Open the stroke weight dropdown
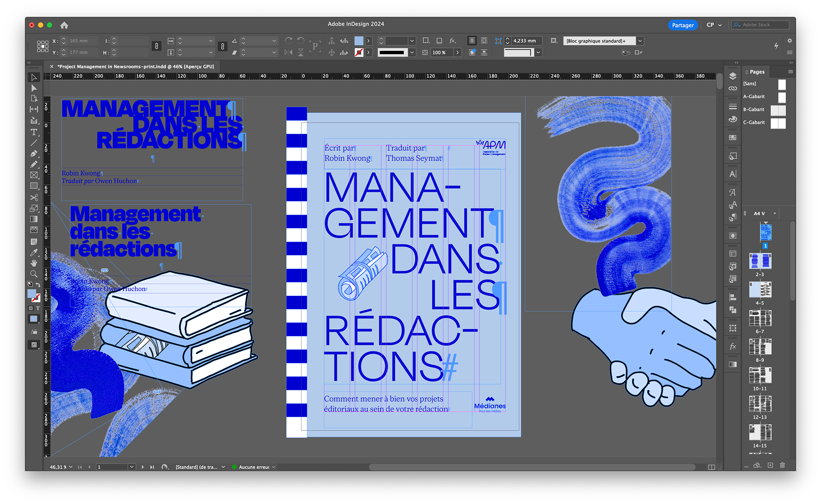821x504 pixels. (412, 41)
